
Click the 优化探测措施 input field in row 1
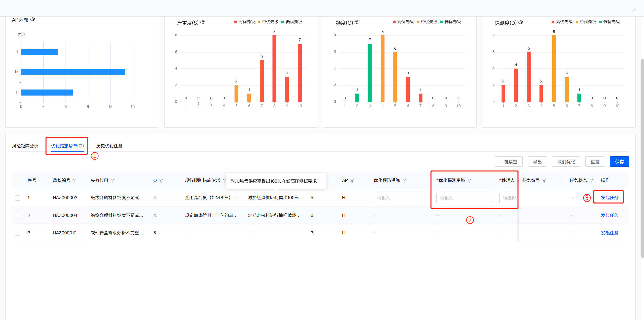[x=464, y=198]
